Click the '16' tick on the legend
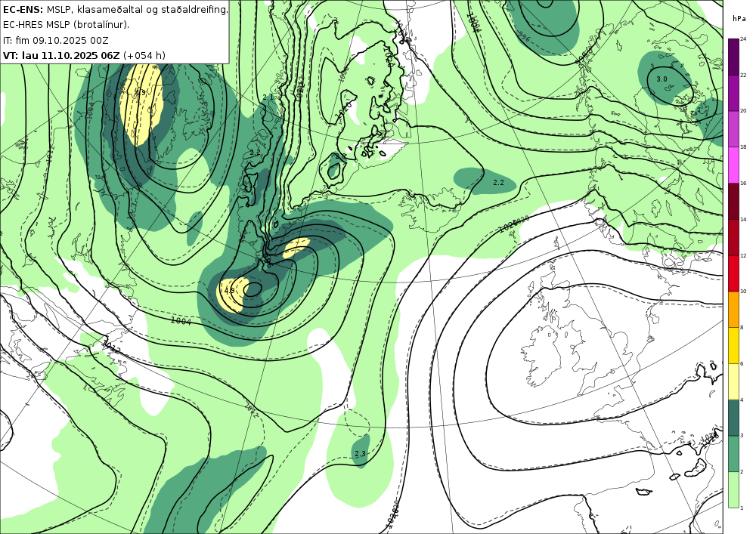756x534 pixels. (x=743, y=183)
